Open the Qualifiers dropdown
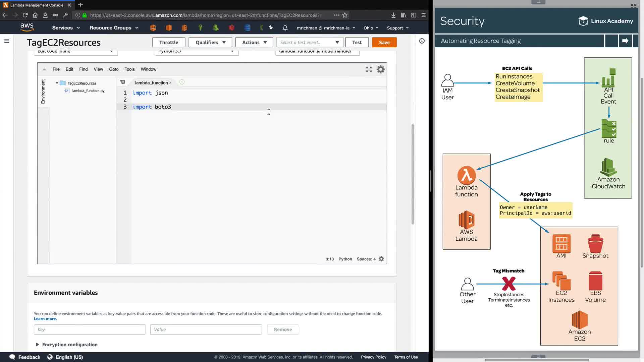Screen dimensions: 644x362 pyautogui.click(x=210, y=42)
